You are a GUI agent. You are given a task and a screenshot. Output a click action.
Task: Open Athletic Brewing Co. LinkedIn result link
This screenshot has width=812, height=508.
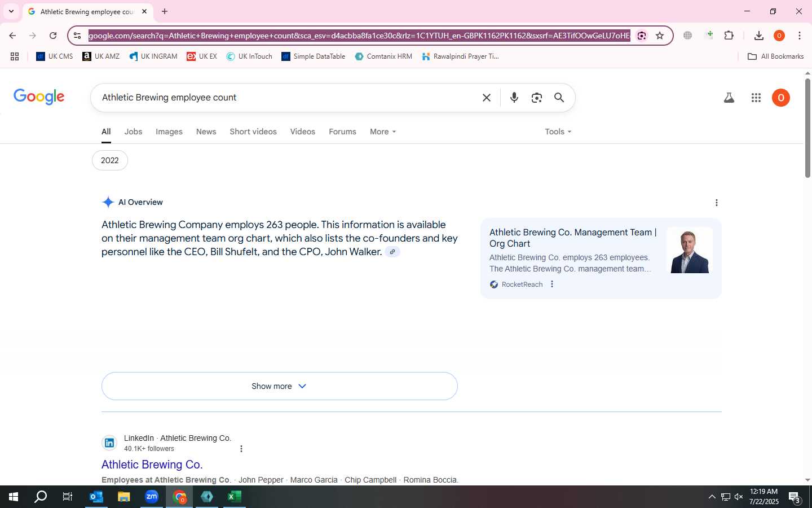(152, 465)
